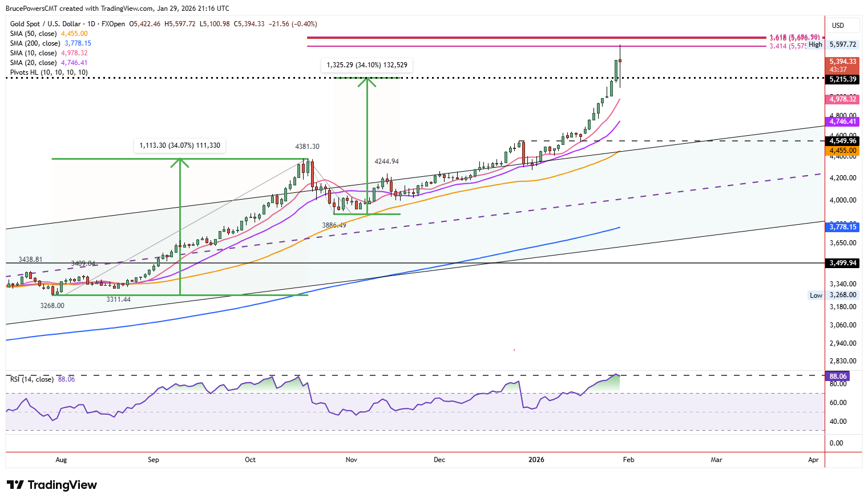868x502 pixels.
Task: Select the Nov label on the time axis
Action: (352, 460)
